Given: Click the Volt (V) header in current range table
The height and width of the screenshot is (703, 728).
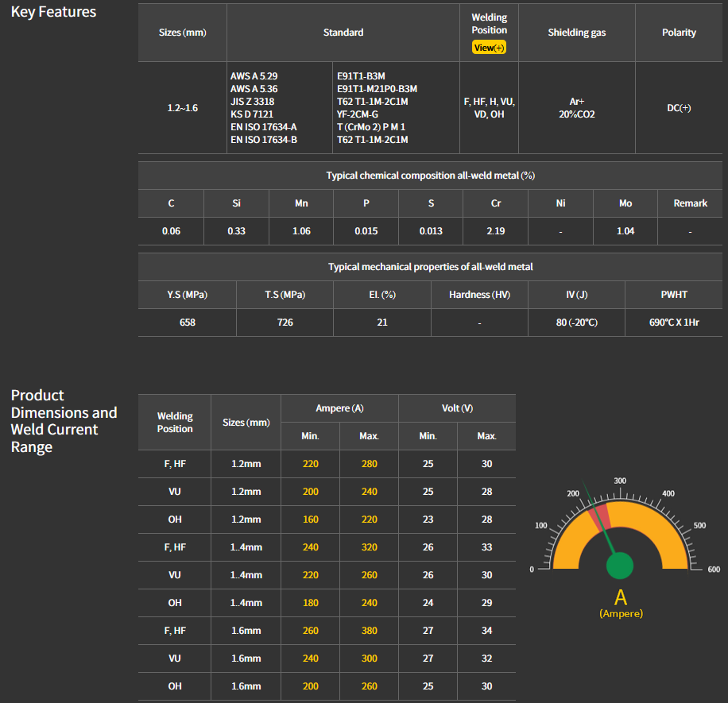Looking at the screenshot, I should 457,408.
